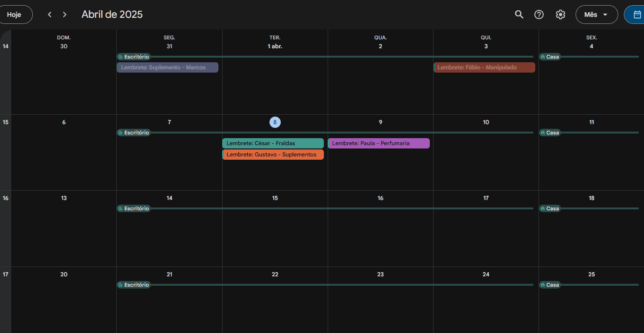Go to next month arrow
644x333 pixels.
pyautogui.click(x=65, y=15)
